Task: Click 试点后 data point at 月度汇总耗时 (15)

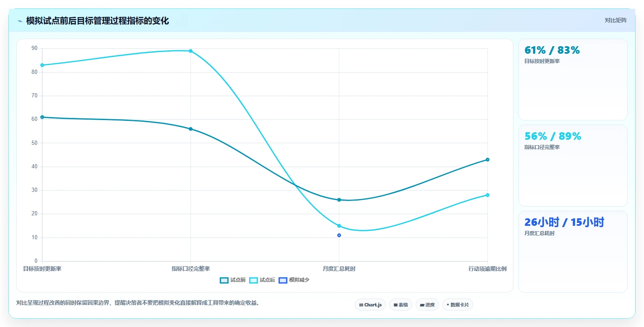Action: [x=339, y=226]
